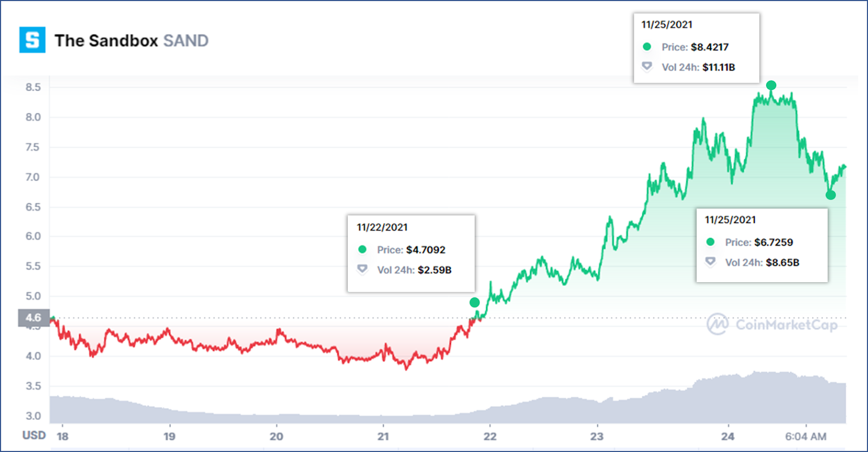Click the 4.0 y-axis label

pyautogui.click(x=33, y=356)
